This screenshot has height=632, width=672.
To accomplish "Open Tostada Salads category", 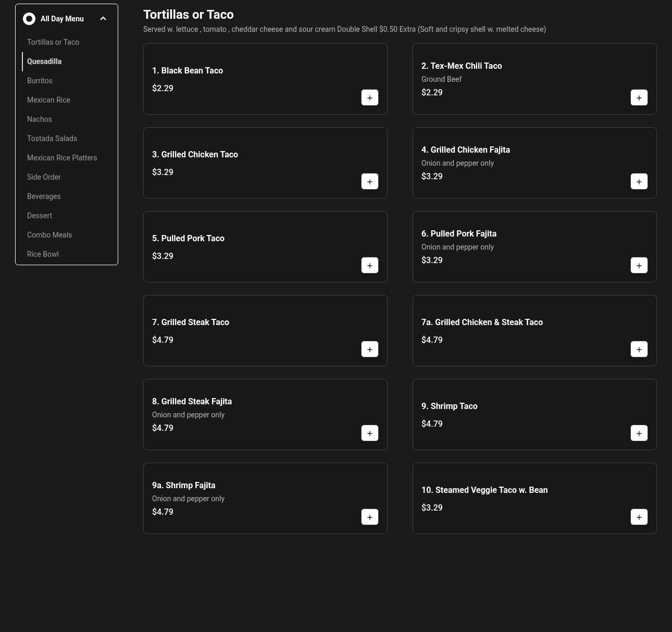I will 52,139.
